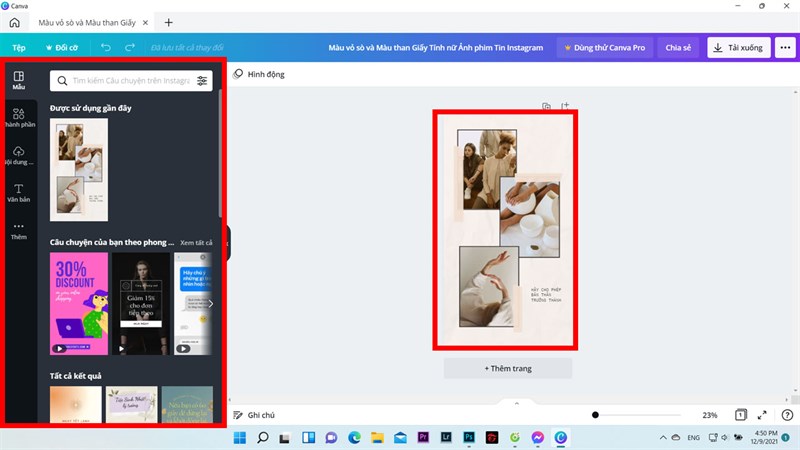This screenshot has width=800, height=450.
Task: Open the Thêm more options in sidebar
Action: (x=19, y=231)
